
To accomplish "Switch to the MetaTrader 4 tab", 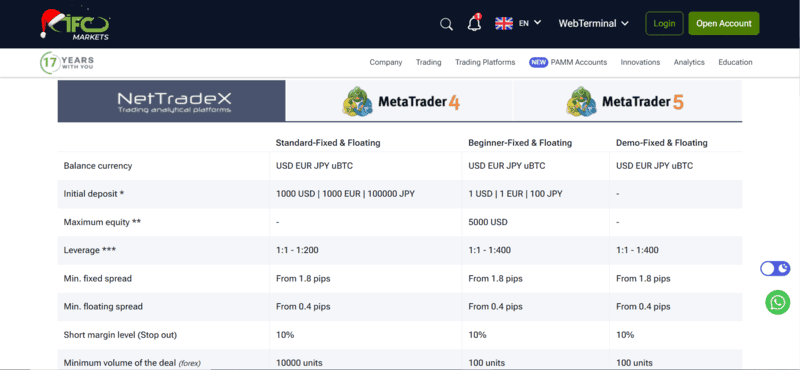I will [x=399, y=101].
